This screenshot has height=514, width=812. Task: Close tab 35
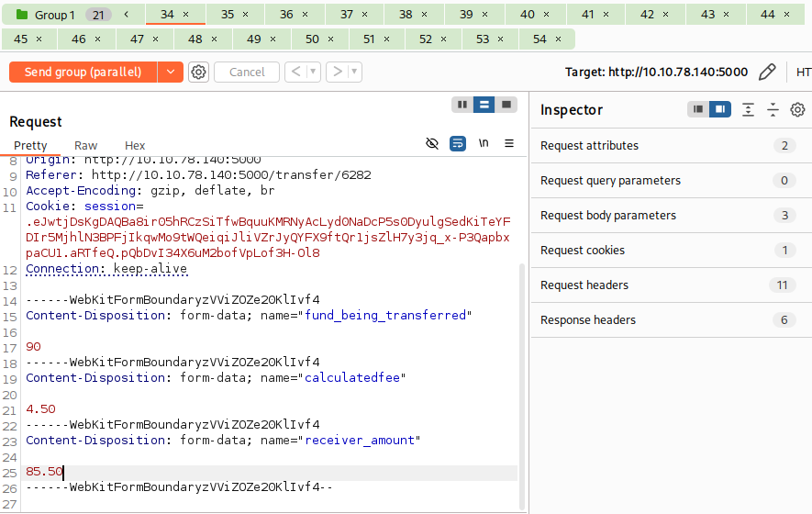click(246, 15)
